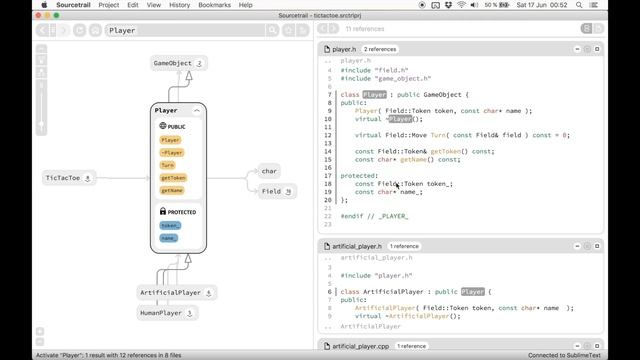Screen dimensions: 640x360
Task: Select the Turn method member in graph
Action: tap(168, 165)
